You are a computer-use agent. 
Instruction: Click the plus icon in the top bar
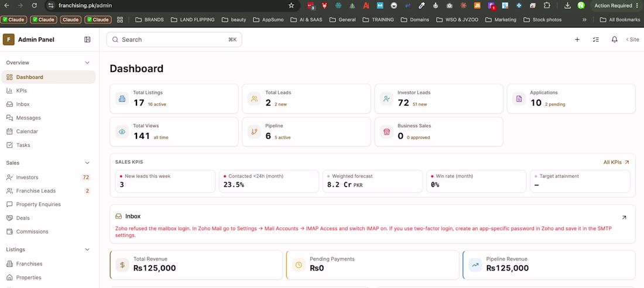pos(577,39)
